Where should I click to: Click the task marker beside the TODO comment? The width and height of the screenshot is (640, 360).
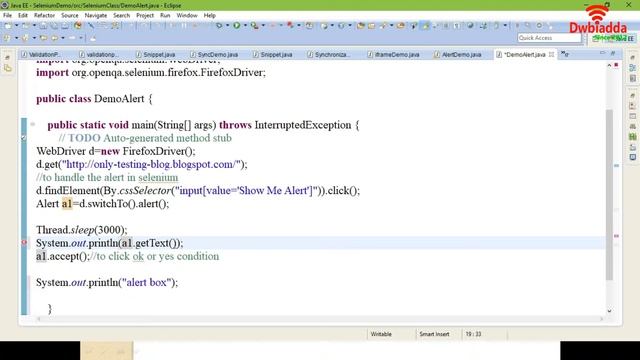tap(24, 138)
